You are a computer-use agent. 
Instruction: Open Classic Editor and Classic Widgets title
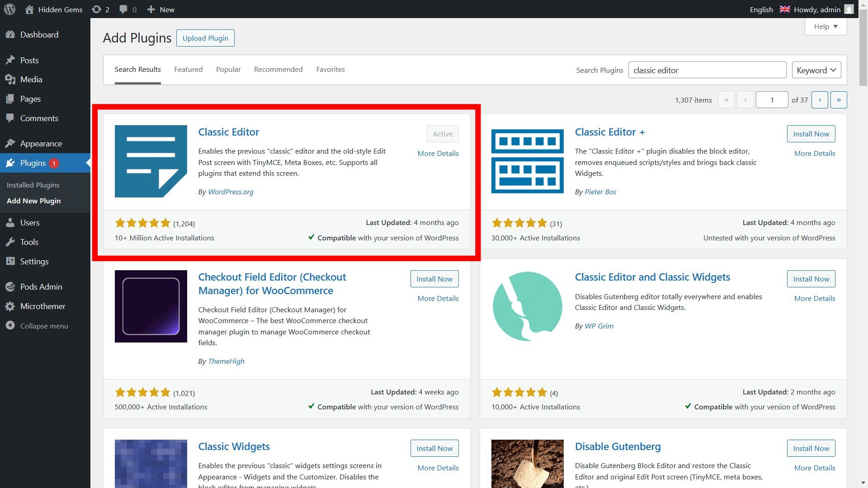coord(652,277)
